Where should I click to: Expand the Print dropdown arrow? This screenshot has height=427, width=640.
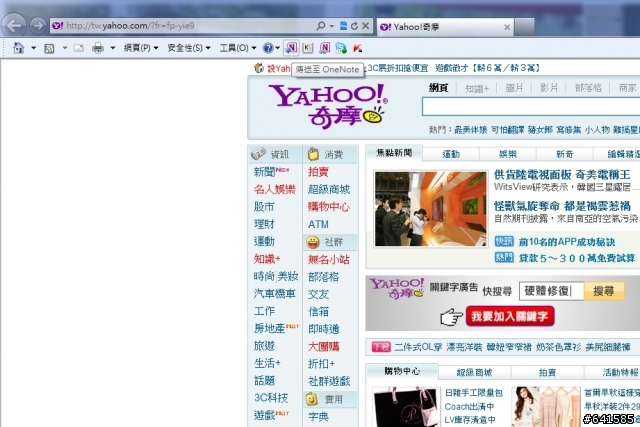(x=113, y=48)
